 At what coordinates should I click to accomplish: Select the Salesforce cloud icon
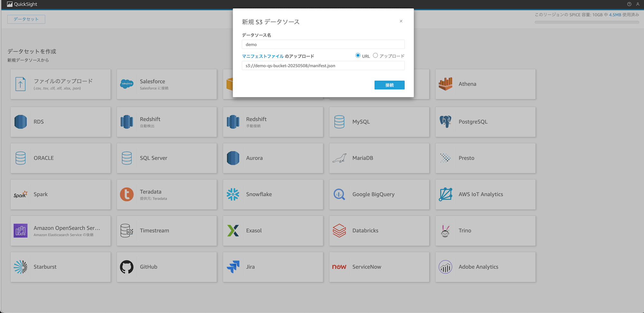[127, 84]
